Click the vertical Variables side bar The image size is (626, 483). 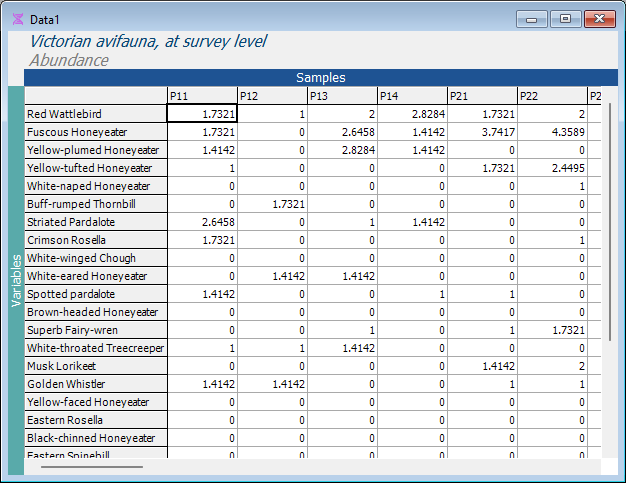15,280
